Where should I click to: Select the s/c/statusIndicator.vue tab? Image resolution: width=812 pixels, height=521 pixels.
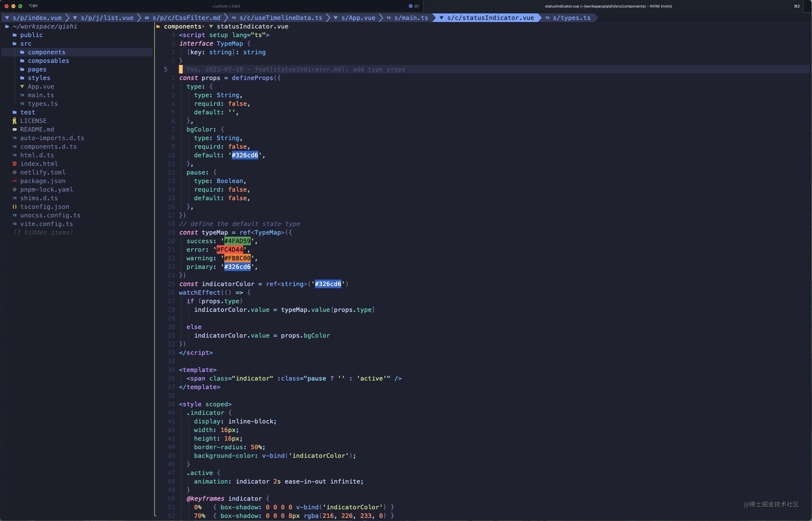point(487,18)
